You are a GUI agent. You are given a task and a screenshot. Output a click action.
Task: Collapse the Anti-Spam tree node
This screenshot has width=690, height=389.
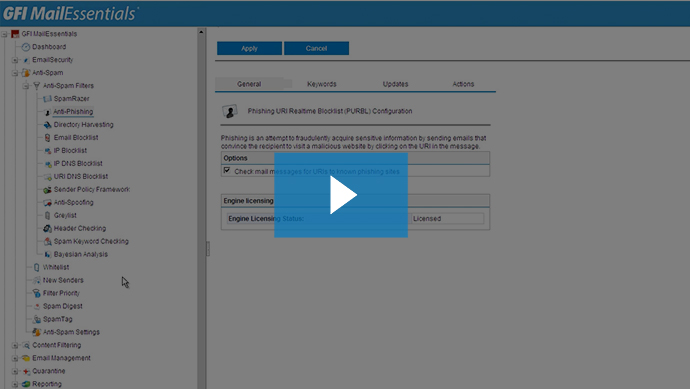[x=15, y=73]
